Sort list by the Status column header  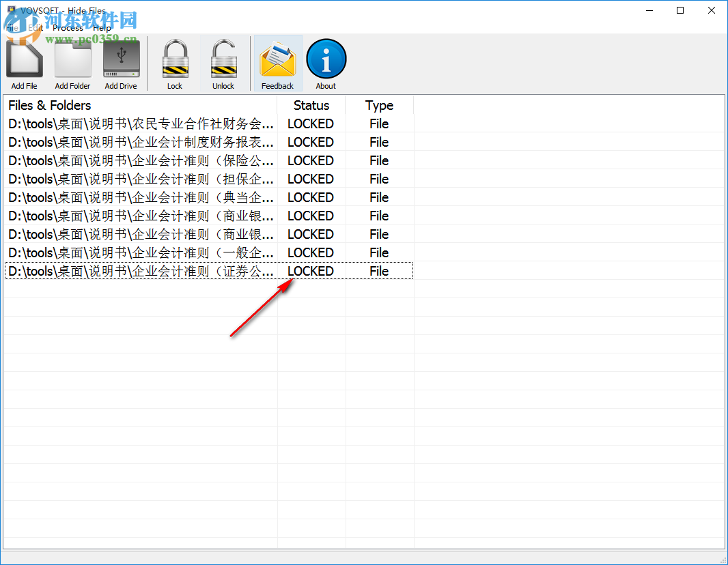coord(311,105)
